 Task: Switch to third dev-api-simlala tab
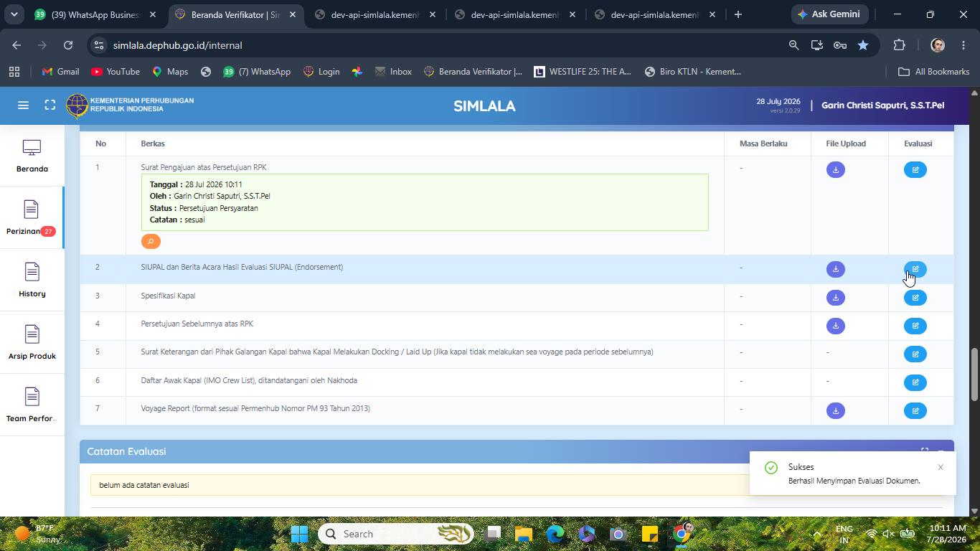655,14
